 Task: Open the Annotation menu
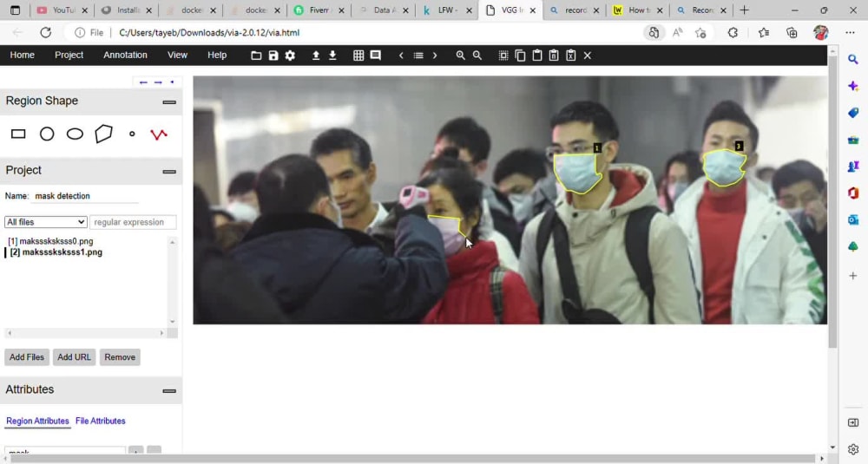125,55
